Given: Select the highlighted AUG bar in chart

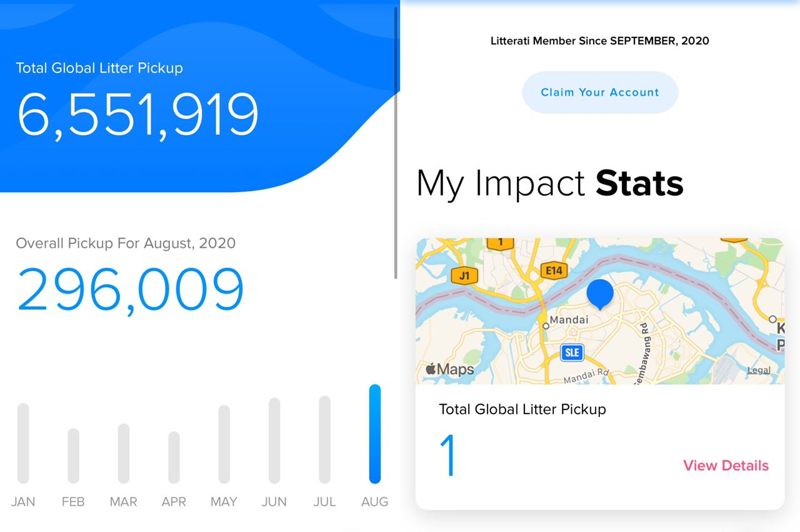Looking at the screenshot, I should (x=374, y=434).
